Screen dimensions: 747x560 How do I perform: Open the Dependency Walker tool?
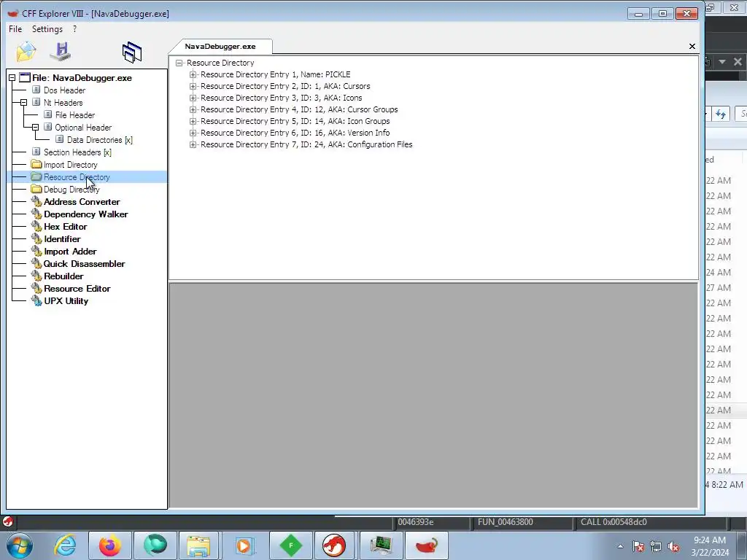[86, 214]
